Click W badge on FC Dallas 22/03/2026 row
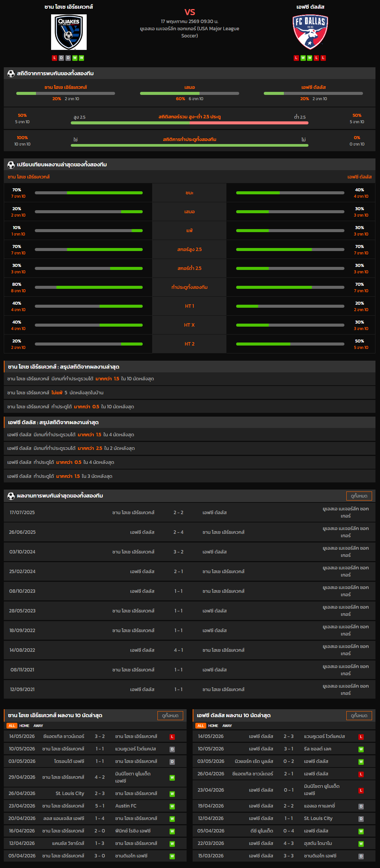The image size is (380, 868). [x=361, y=844]
